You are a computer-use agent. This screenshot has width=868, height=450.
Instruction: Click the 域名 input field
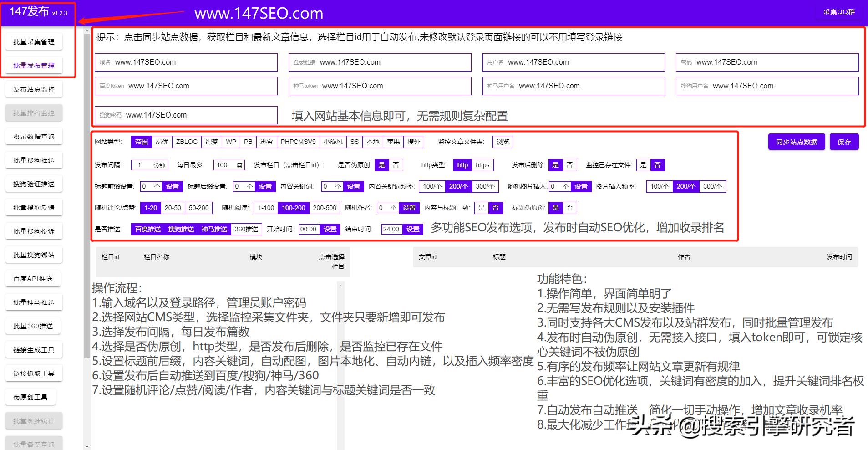point(187,62)
